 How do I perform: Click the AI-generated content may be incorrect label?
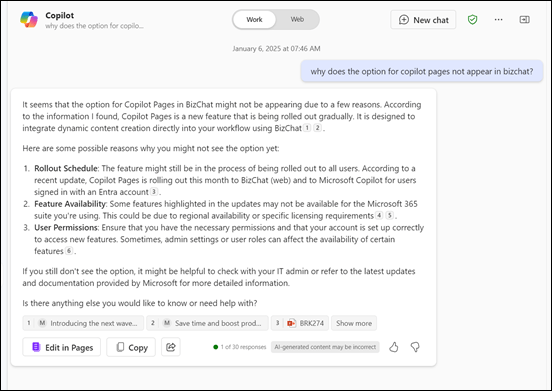pos(325,347)
